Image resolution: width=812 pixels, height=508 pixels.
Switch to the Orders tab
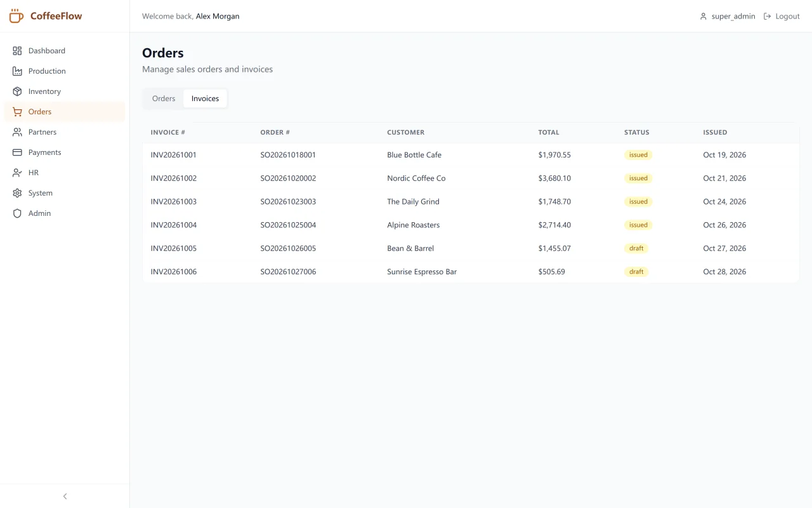[x=164, y=98]
